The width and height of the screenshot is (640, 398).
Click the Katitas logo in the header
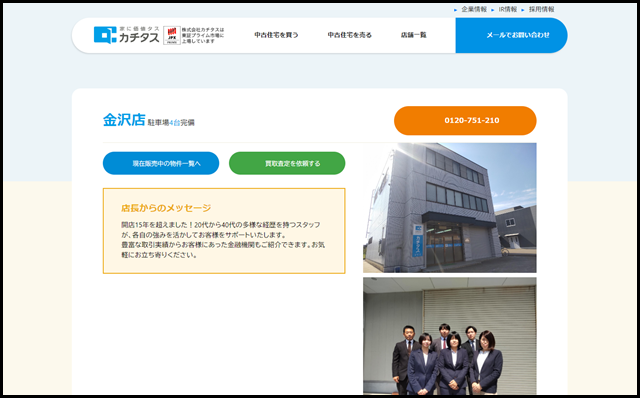(x=127, y=35)
